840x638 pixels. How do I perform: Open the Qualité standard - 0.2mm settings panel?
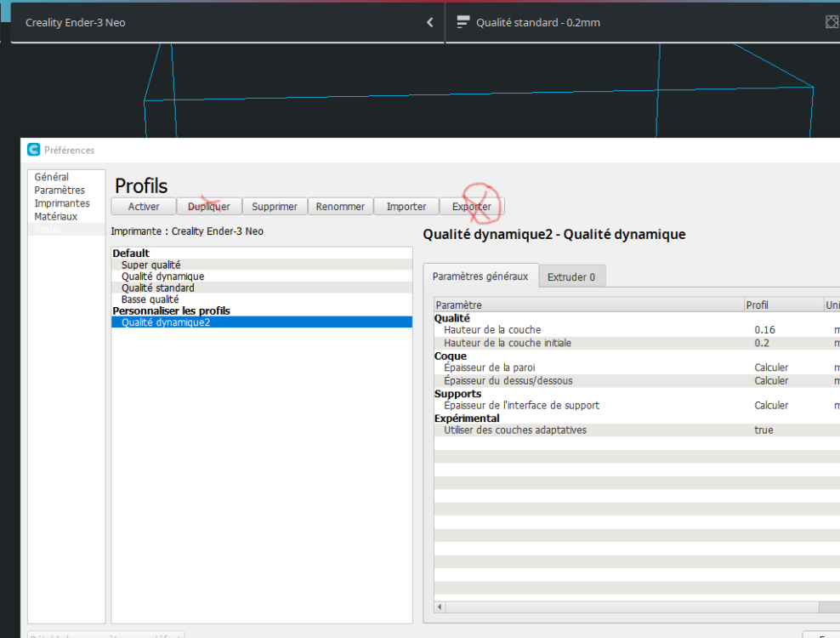(643, 22)
